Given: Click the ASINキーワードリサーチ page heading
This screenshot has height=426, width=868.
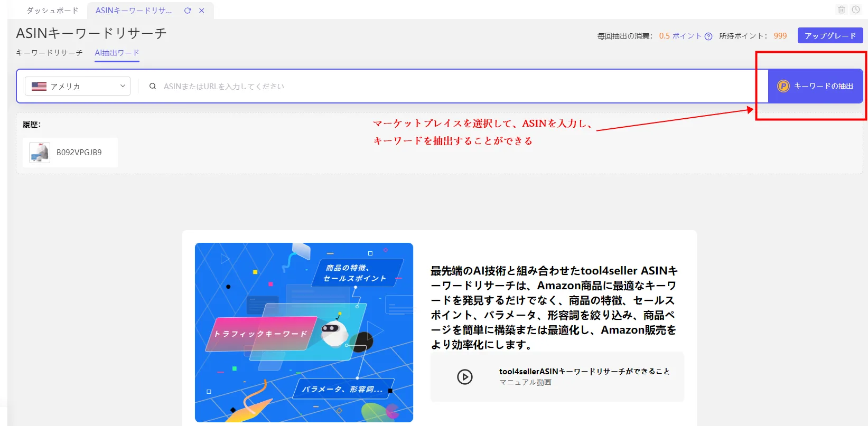Looking at the screenshot, I should [91, 33].
